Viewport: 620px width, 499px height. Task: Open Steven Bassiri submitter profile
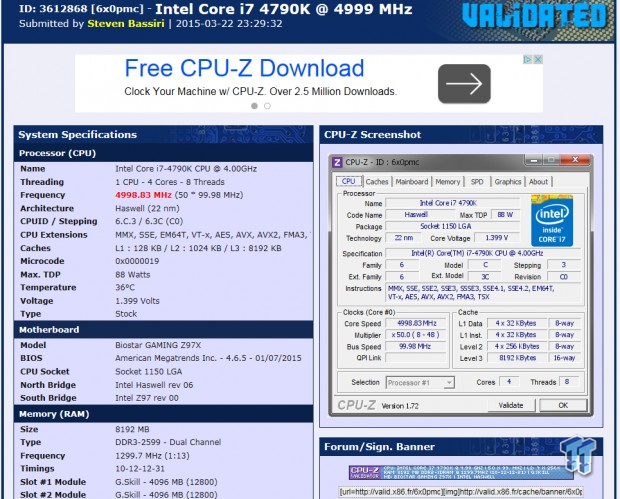point(126,24)
